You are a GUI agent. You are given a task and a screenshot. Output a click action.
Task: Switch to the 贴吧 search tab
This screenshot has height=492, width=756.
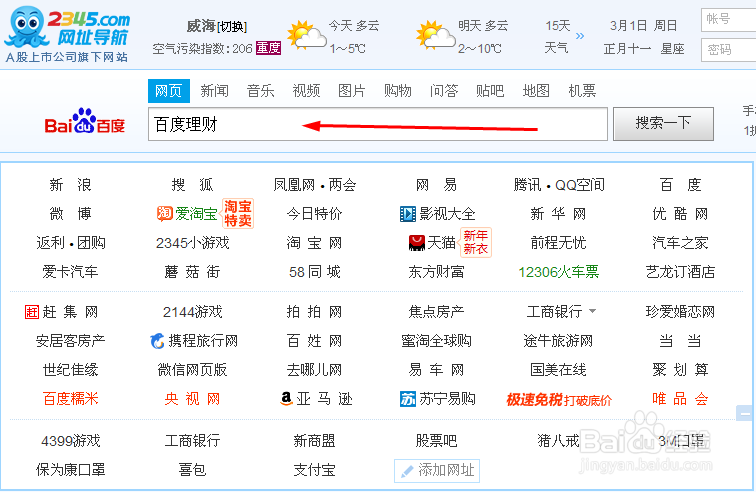(490, 91)
